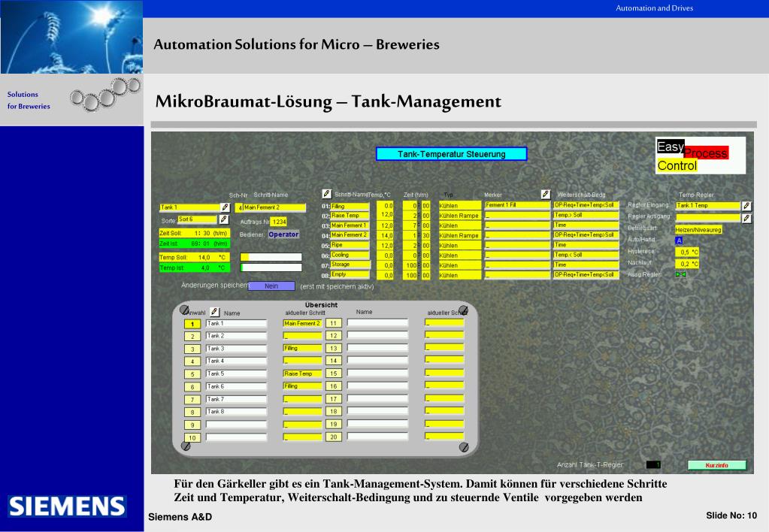Toggle the Auto/Hand mode indicator A
Viewport: 769px width, 532px height.
pyautogui.click(x=679, y=240)
